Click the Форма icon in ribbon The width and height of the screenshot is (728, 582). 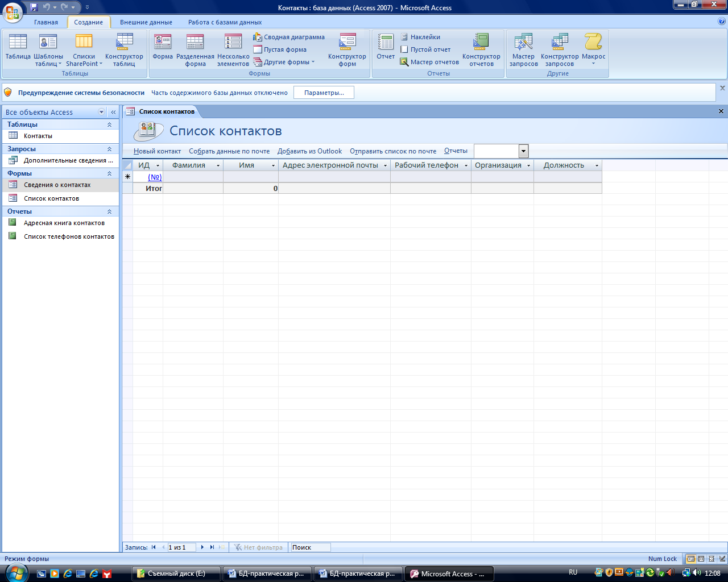coord(163,48)
